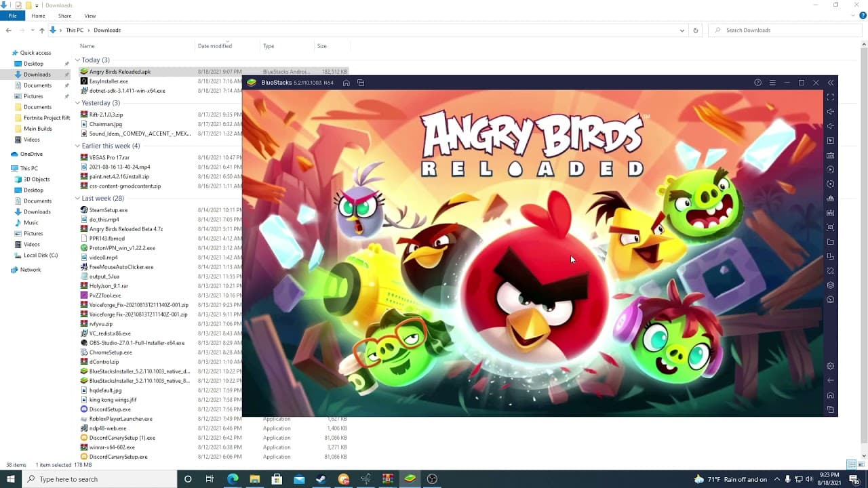Open the multi-window icon in BlueStacks title bar
Viewport: 868px width, 488px height.
coord(361,83)
